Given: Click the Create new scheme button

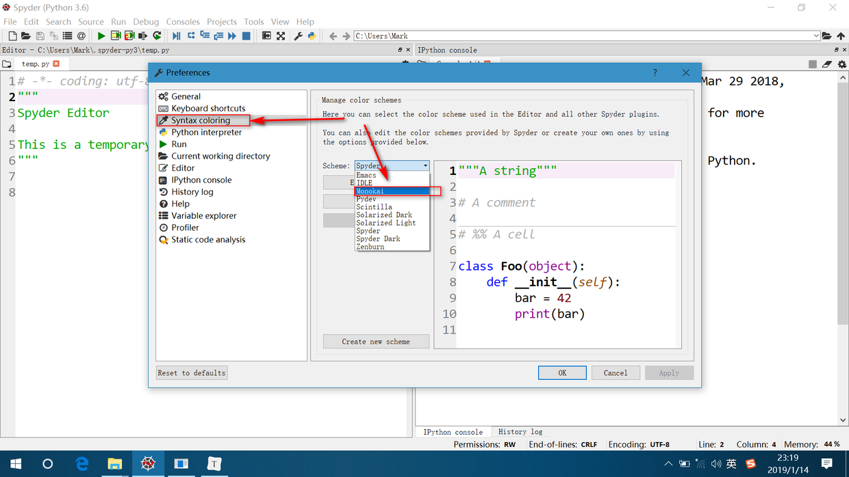Looking at the screenshot, I should coord(376,342).
